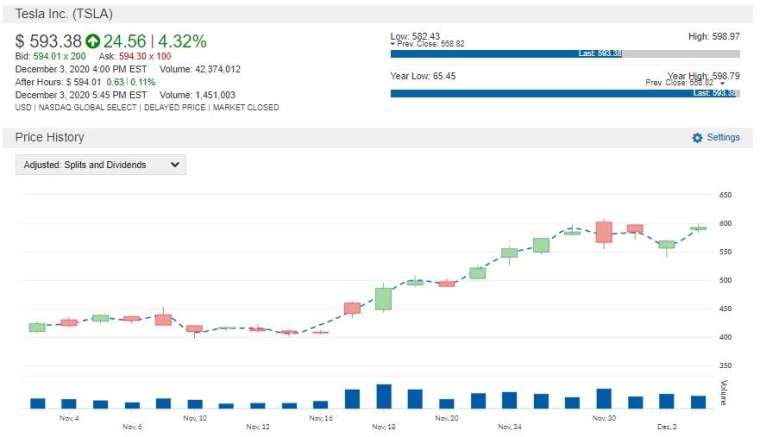Click the DELAYED PRICE text

tap(175, 108)
